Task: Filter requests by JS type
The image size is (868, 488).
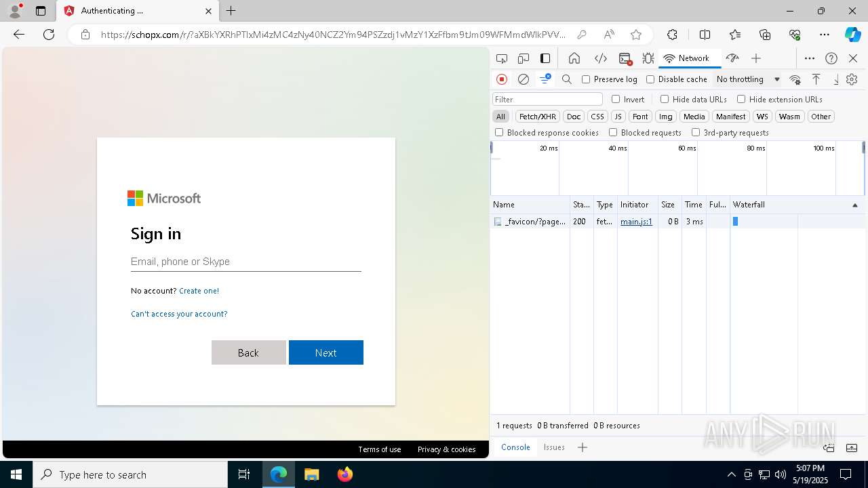Action: coord(618,117)
